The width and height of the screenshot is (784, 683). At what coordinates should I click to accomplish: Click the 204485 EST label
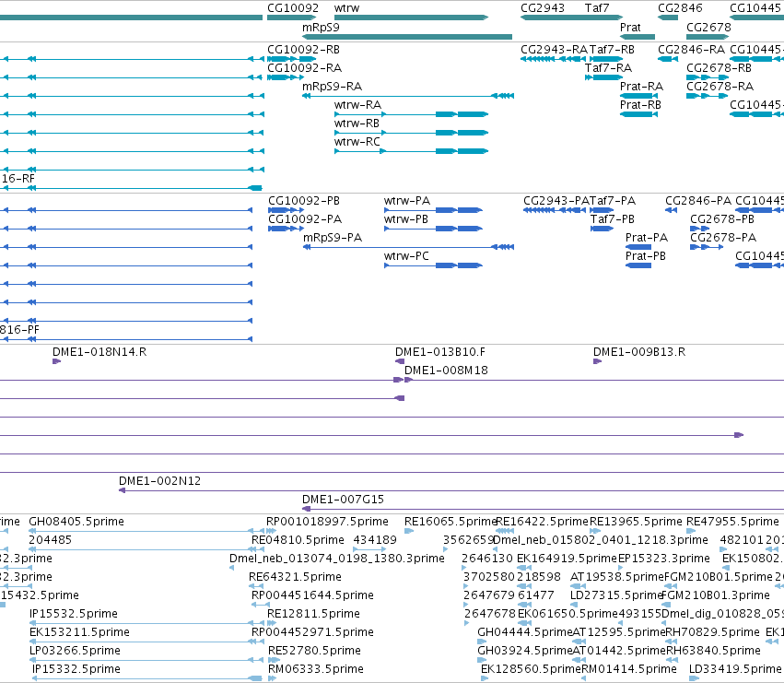[x=50, y=540]
